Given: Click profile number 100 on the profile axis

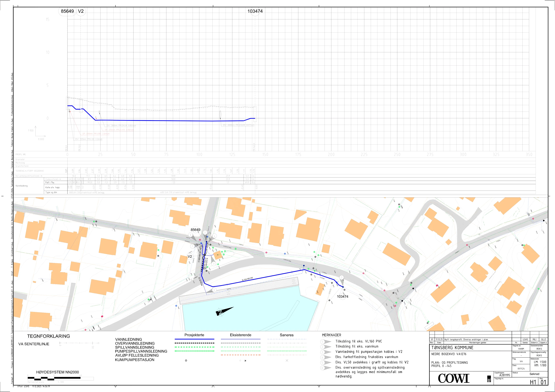Looking at the screenshot, I should (x=199, y=155).
